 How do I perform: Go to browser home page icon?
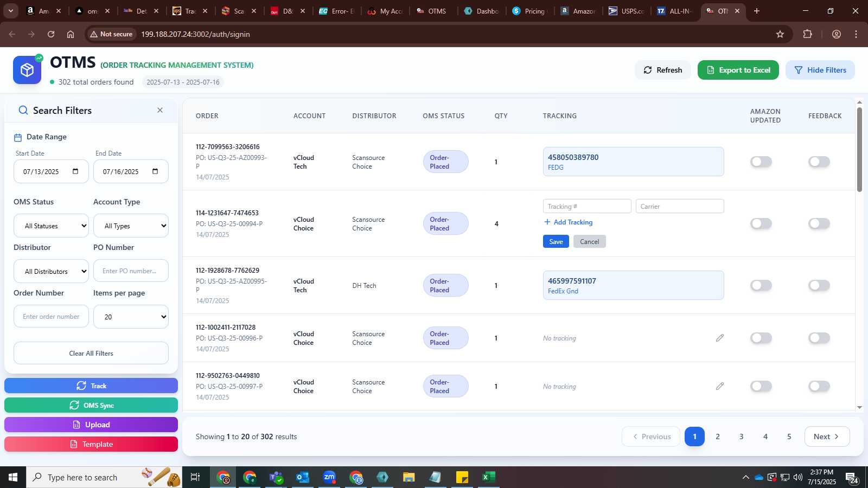pyautogui.click(x=71, y=34)
